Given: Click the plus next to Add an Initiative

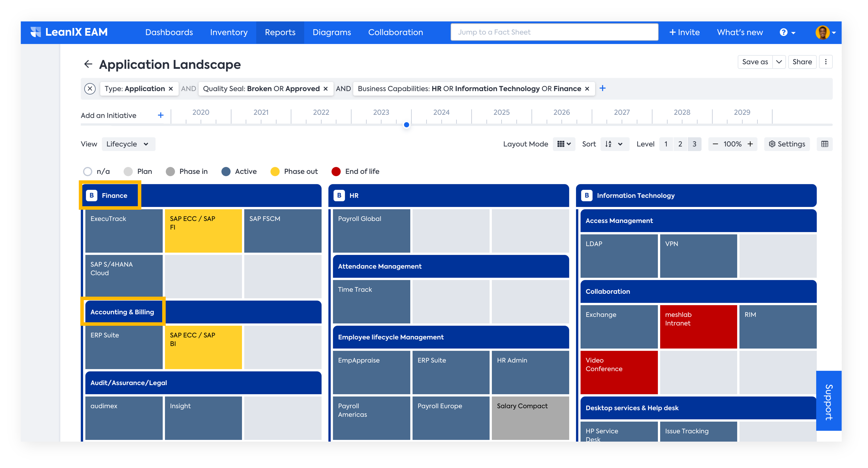Looking at the screenshot, I should pos(161,115).
